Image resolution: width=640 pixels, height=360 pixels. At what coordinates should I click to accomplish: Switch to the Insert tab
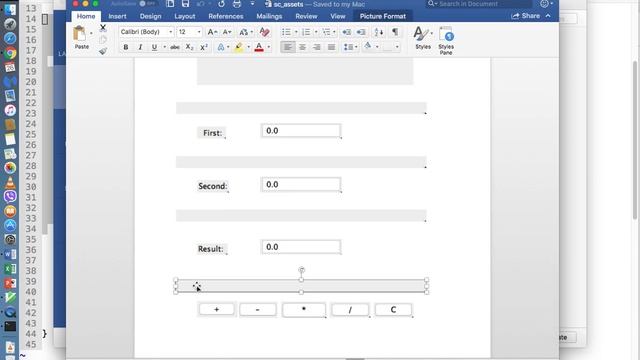click(117, 16)
